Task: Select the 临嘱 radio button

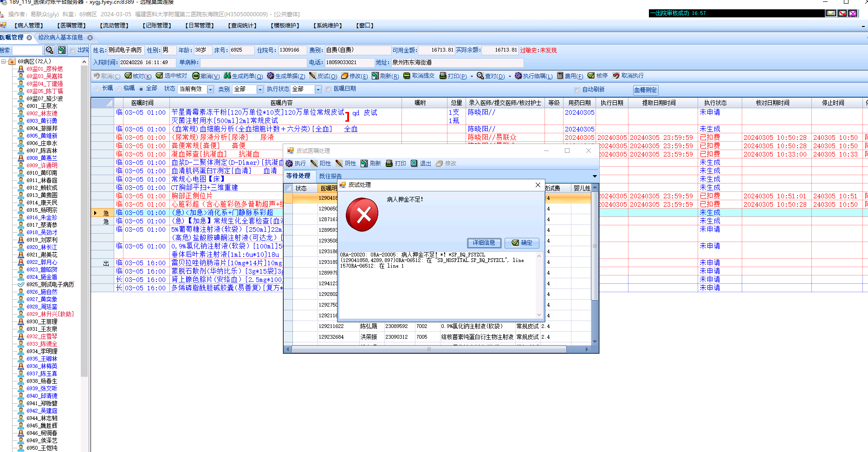Action: pos(119,89)
